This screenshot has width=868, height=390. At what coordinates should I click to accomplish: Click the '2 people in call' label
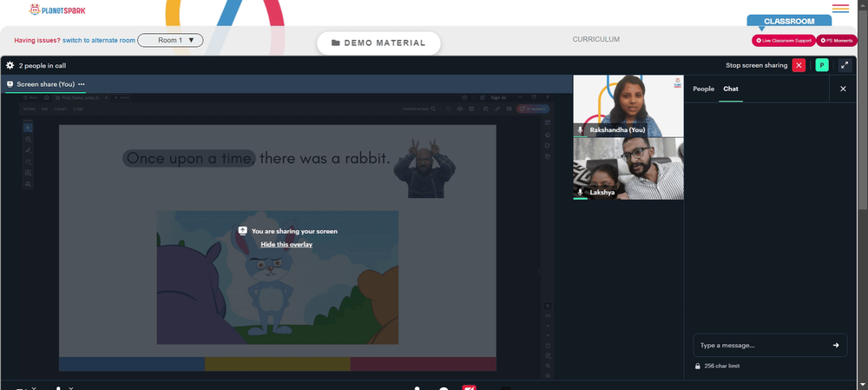coord(43,65)
